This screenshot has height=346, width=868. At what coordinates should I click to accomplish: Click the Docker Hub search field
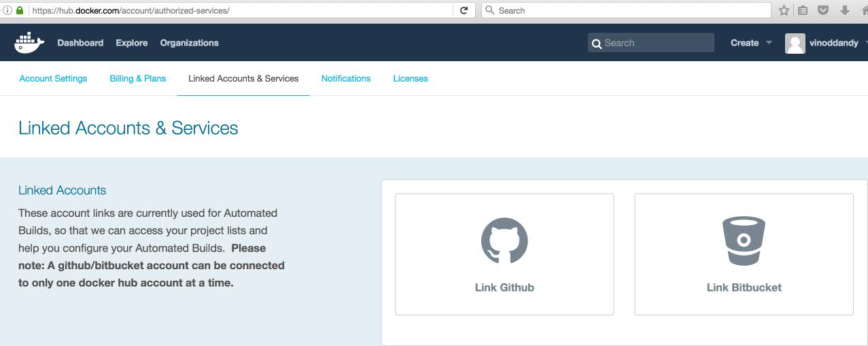651,43
